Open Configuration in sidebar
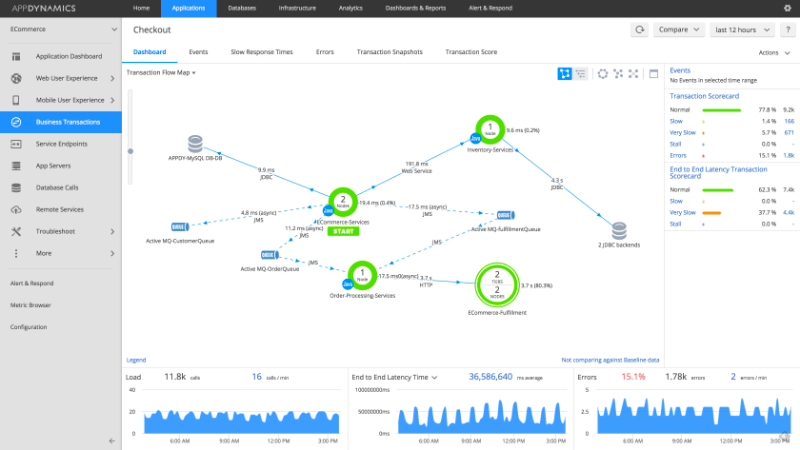The width and height of the screenshot is (800, 450). [x=29, y=327]
